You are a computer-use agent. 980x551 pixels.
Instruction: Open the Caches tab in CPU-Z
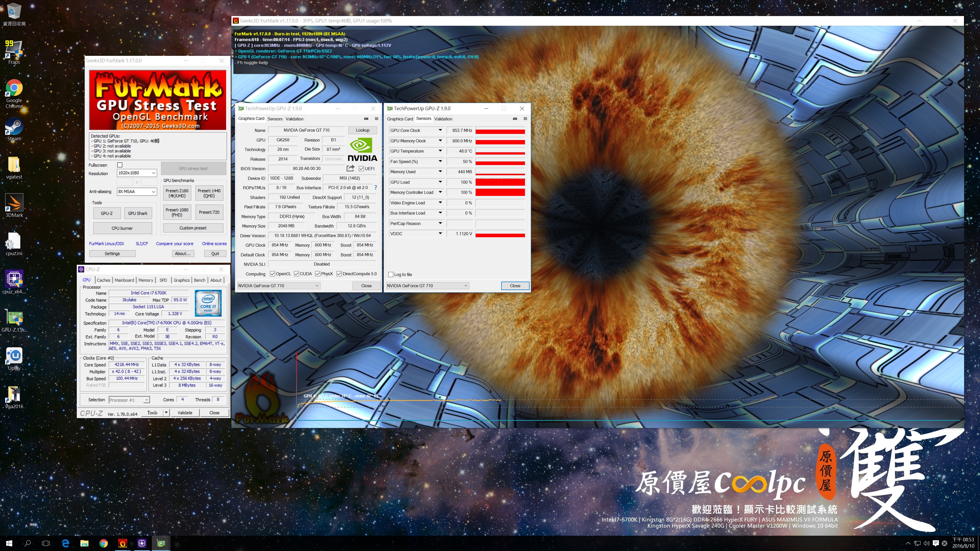[x=103, y=280]
